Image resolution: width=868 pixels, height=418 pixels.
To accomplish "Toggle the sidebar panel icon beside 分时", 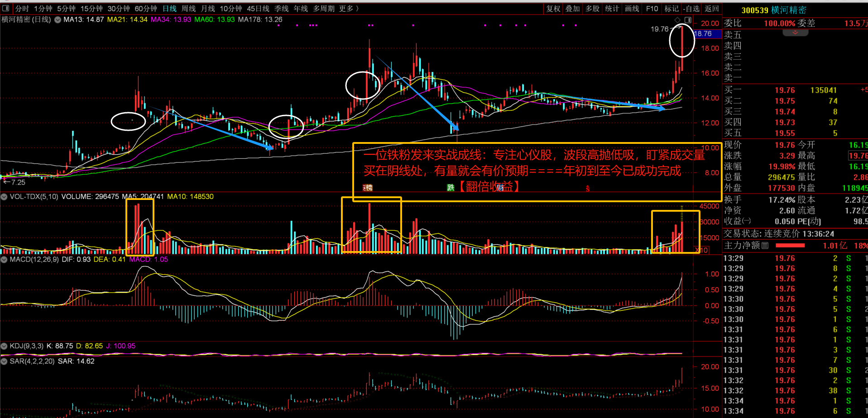I will tap(6, 9).
